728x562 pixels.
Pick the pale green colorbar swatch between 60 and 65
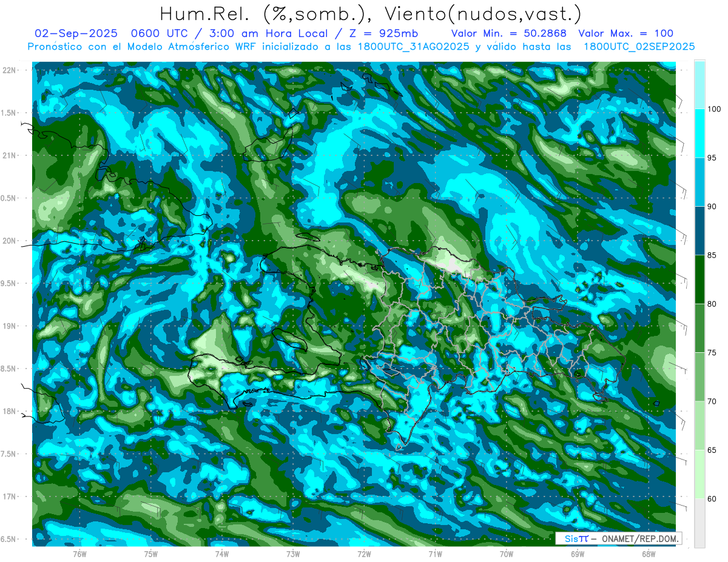click(699, 475)
